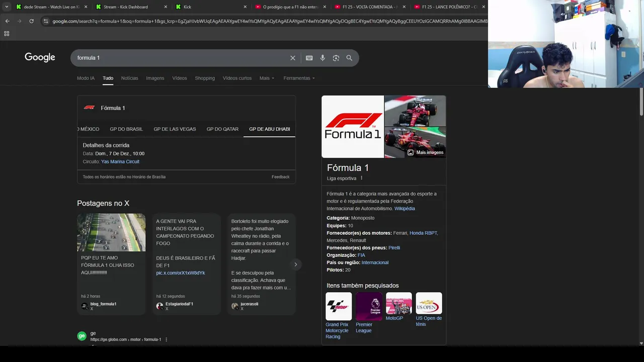Open the Notícias tab

click(x=129, y=78)
